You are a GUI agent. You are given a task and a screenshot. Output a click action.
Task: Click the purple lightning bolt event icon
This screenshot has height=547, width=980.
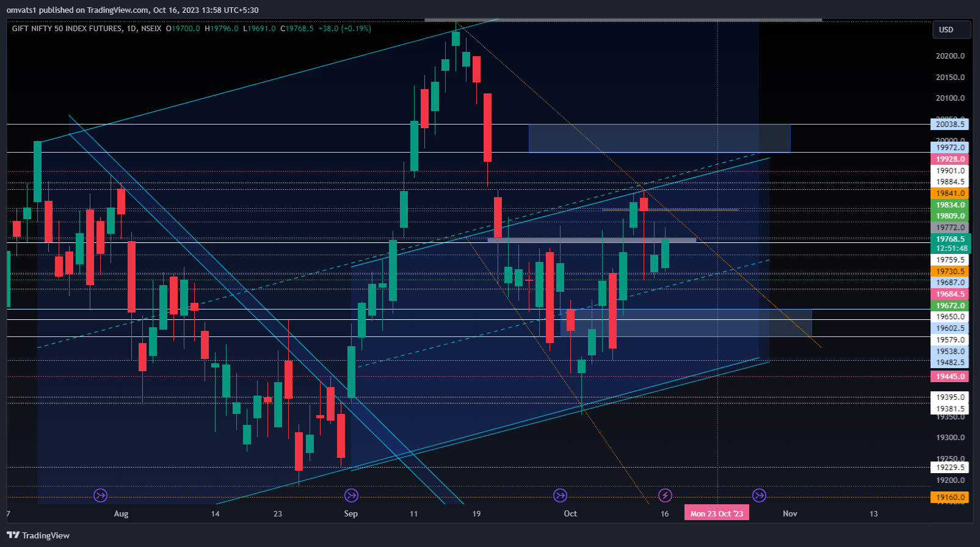pos(665,495)
